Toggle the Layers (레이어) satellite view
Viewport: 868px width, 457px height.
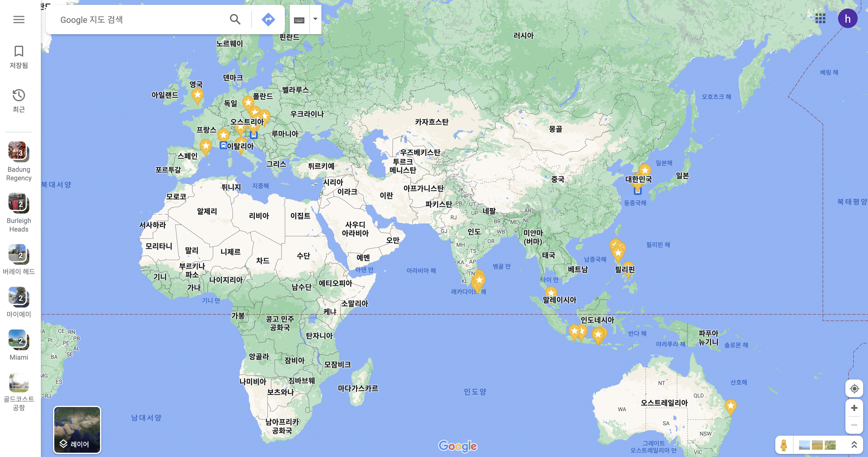click(77, 430)
